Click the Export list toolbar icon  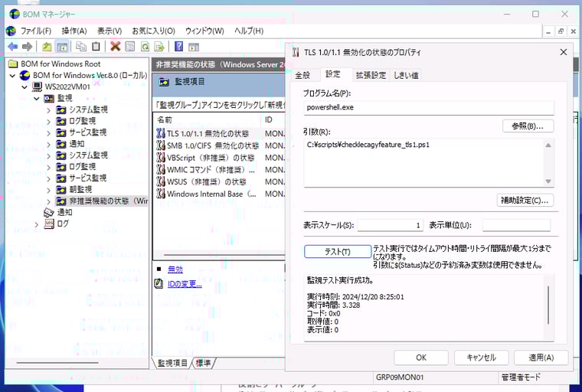pyautogui.click(x=159, y=47)
